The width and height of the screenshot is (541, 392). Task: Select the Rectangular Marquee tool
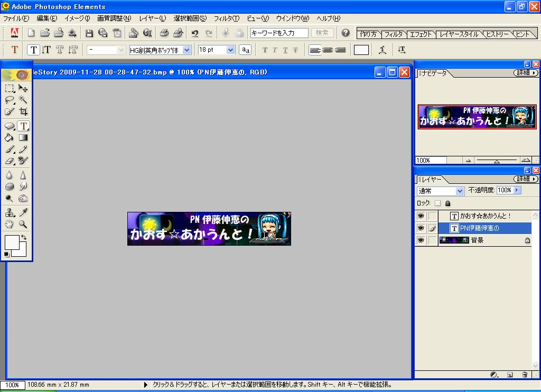(10, 88)
